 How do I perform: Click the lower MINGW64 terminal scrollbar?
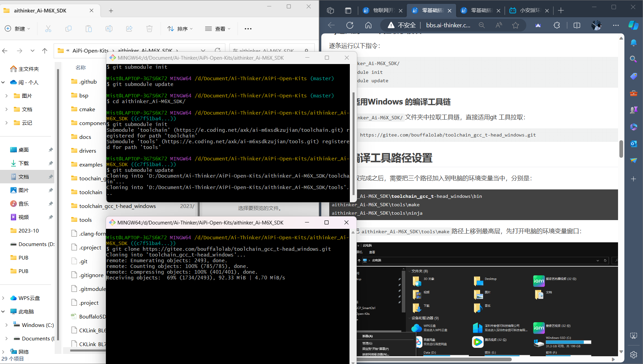pos(353,297)
